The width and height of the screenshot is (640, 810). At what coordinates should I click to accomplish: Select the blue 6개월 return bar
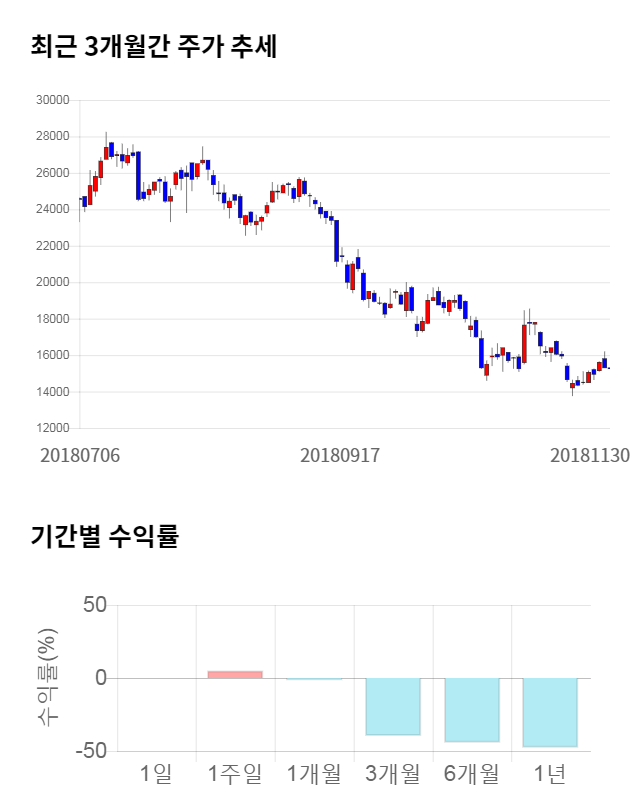(x=471, y=709)
